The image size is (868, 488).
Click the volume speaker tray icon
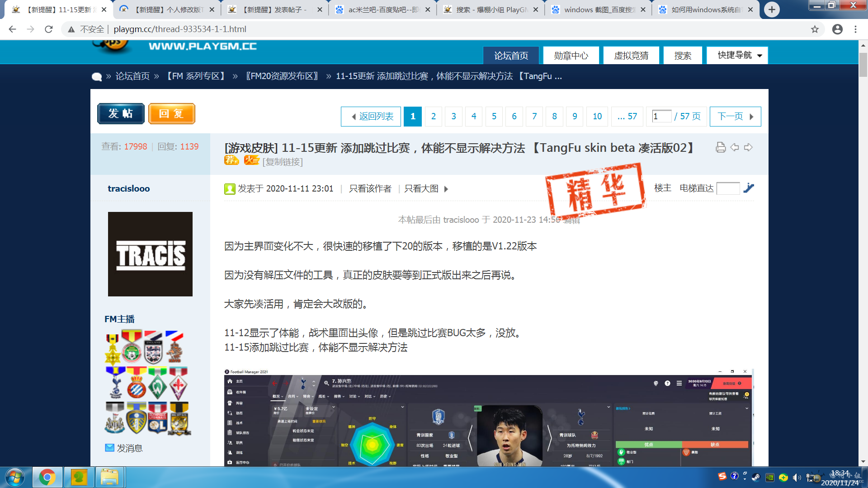point(797,477)
